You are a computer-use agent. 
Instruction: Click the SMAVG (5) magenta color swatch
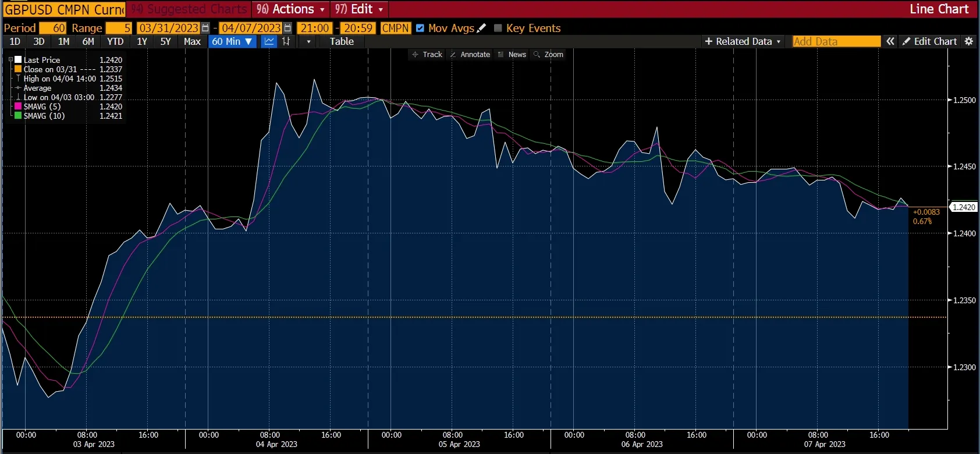tap(18, 107)
